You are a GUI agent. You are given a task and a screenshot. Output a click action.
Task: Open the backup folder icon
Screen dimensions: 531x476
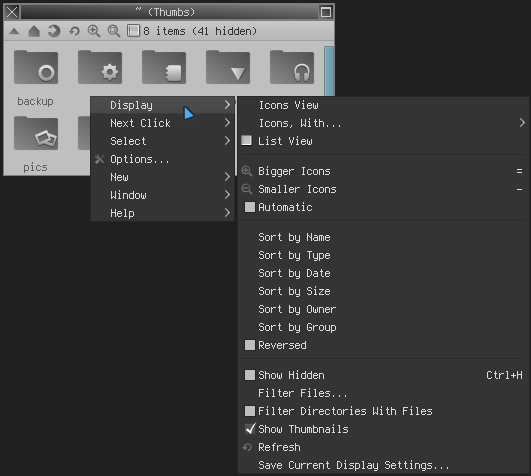click(36, 67)
